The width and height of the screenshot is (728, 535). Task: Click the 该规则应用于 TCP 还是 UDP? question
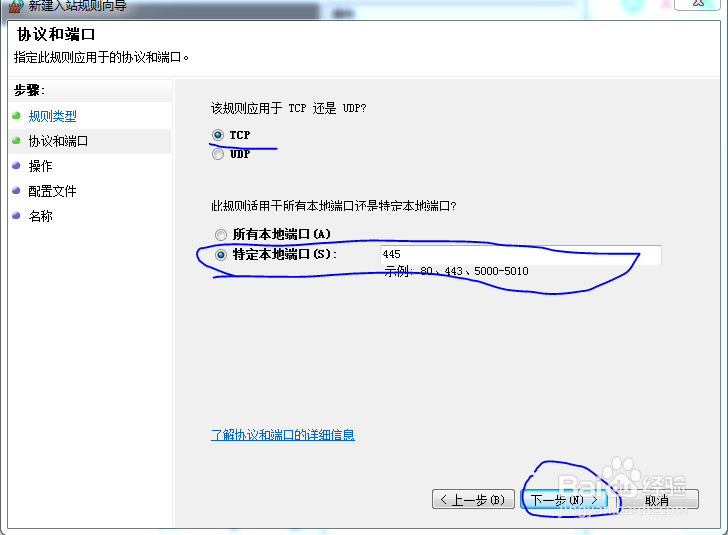coord(288,109)
